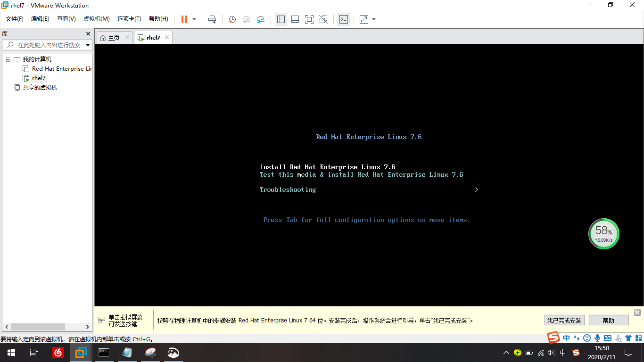Click the library horizontal scrollbar thumb

[x=38, y=327]
